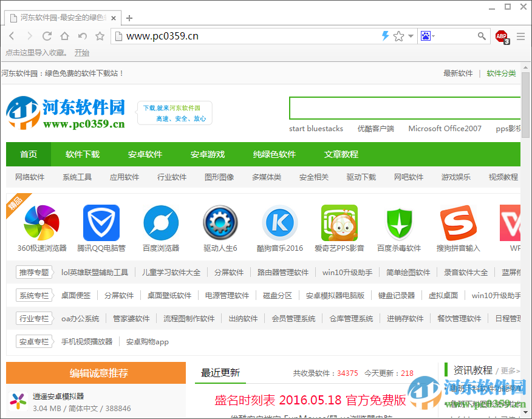Select the 搜狗拼音输入 icon
Viewport: 532px width, 419px height.
tap(458, 223)
